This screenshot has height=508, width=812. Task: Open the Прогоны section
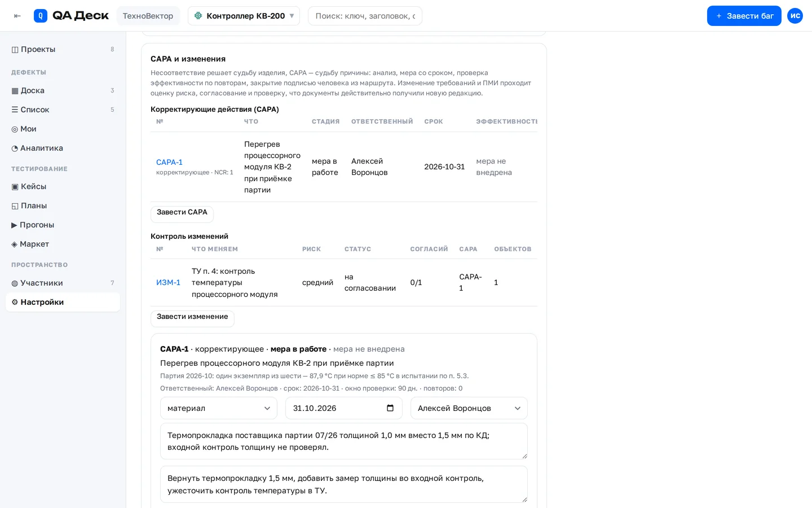(63, 225)
